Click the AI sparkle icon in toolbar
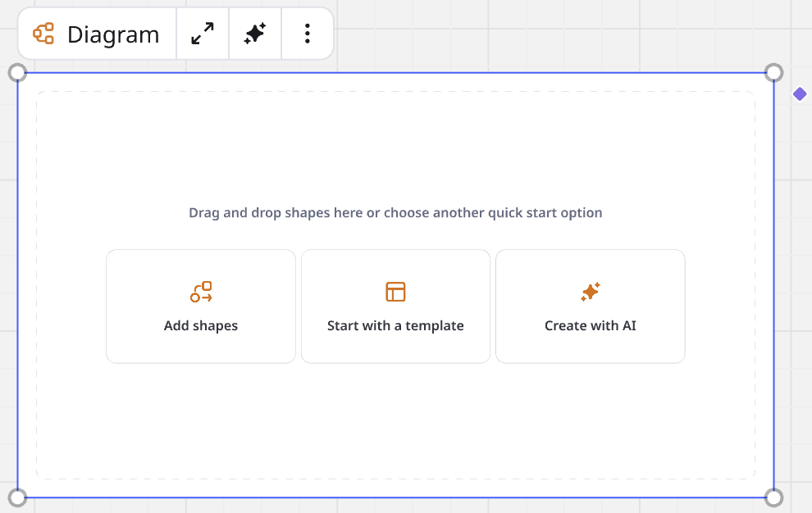The image size is (812, 513). point(255,34)
